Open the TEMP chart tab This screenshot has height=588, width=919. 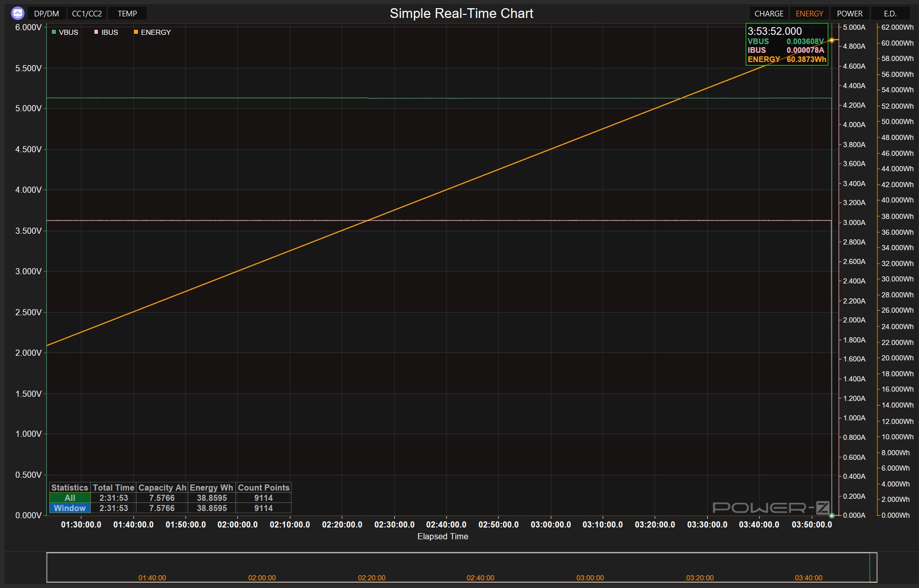click(127, 13)
